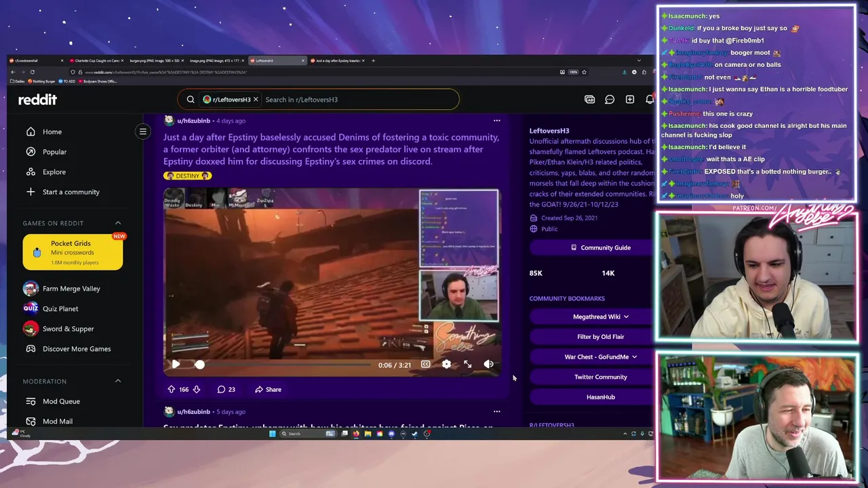
Task: Open HasanHub bookmark
Action: coord(601,396)
